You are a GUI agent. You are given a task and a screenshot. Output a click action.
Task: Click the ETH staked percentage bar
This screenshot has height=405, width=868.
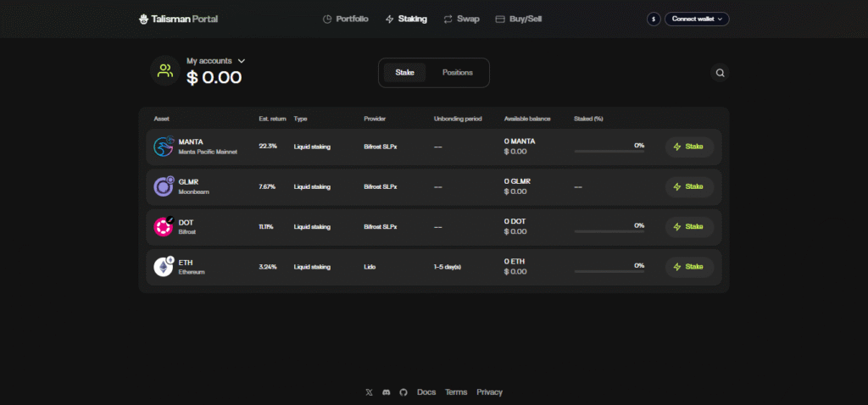[x=609, y=271]
